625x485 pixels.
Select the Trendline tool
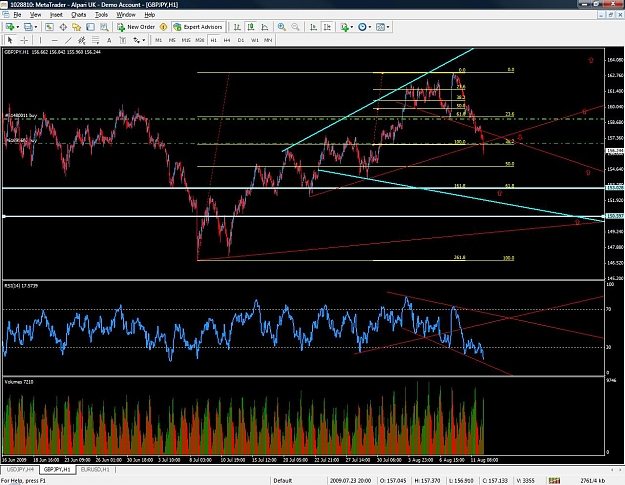click(x=68, y=40)
